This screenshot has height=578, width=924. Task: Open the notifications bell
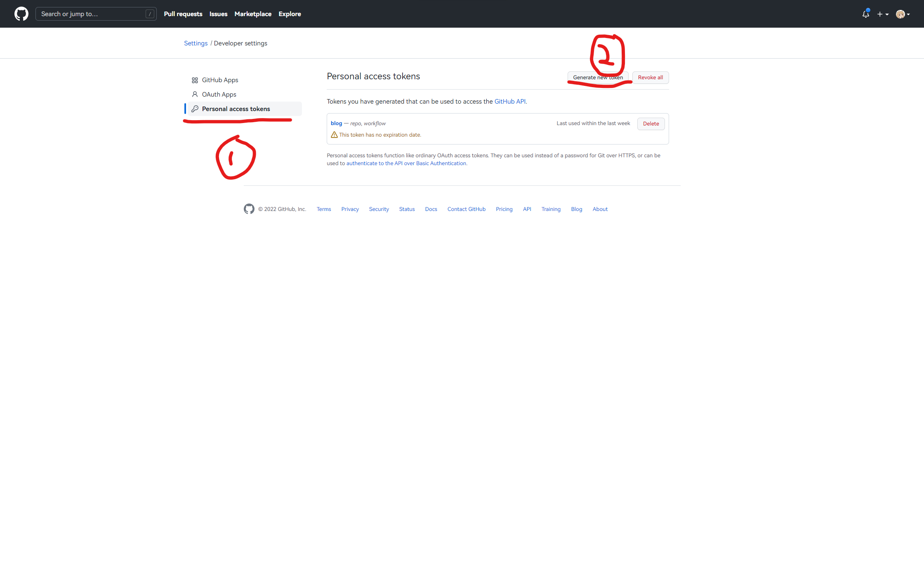tap(866, 14)
